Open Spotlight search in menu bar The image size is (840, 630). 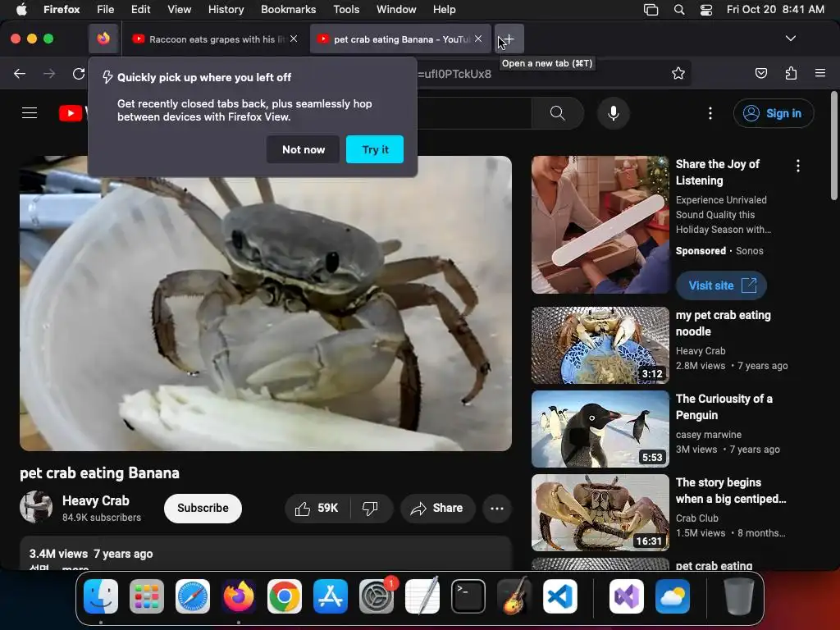tap(678, 9)
